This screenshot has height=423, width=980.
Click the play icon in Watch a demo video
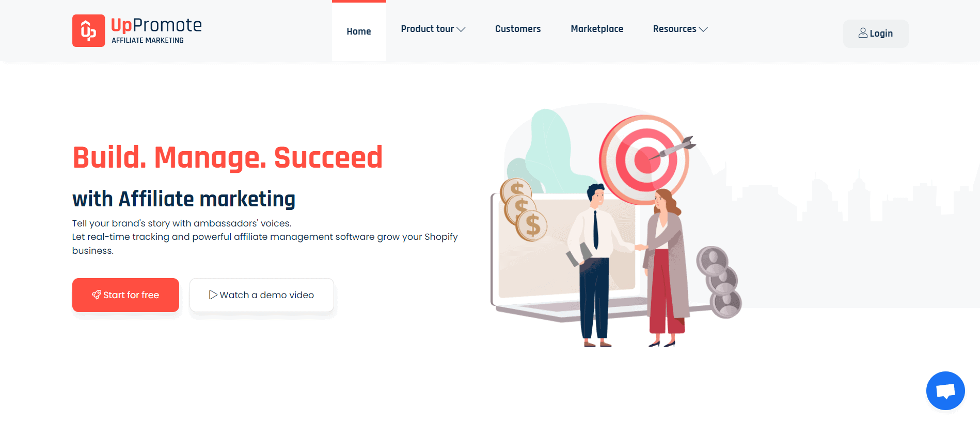pyautogui.click(x=213, y=295)
